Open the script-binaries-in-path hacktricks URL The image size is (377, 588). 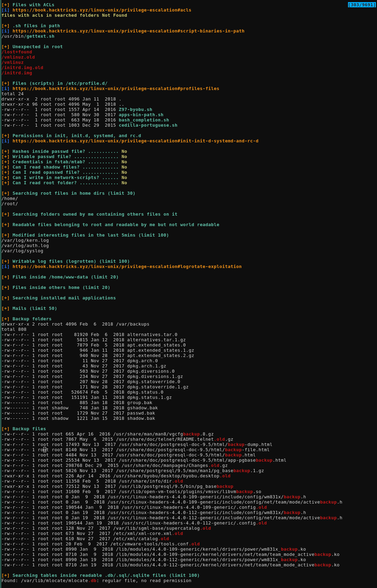[x=128, y=31]
